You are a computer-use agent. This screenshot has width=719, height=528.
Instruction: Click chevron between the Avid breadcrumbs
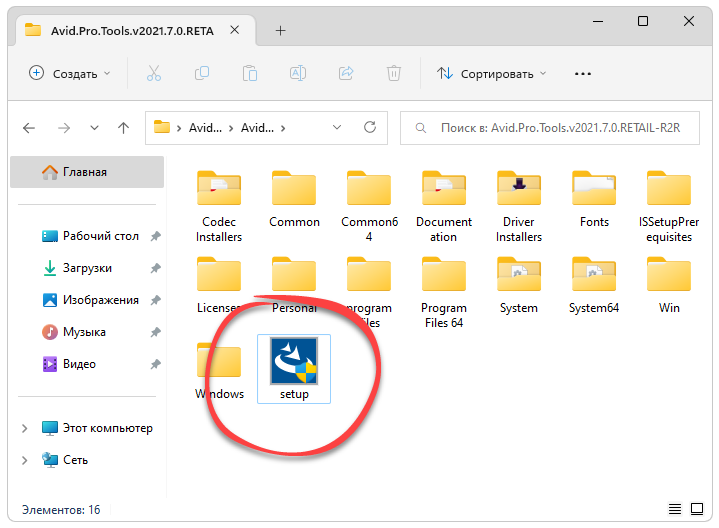[x=231, y=128]
